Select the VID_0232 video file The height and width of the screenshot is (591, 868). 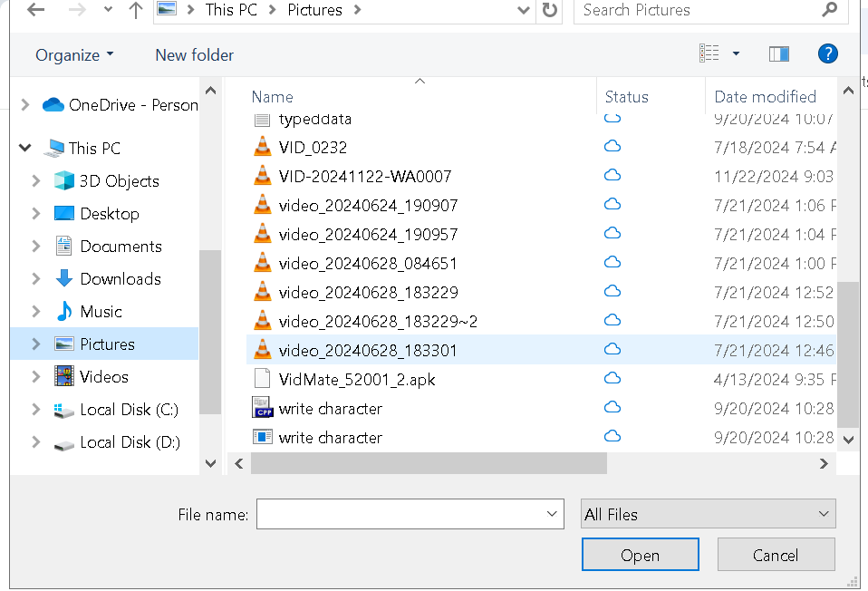point(313,148)
